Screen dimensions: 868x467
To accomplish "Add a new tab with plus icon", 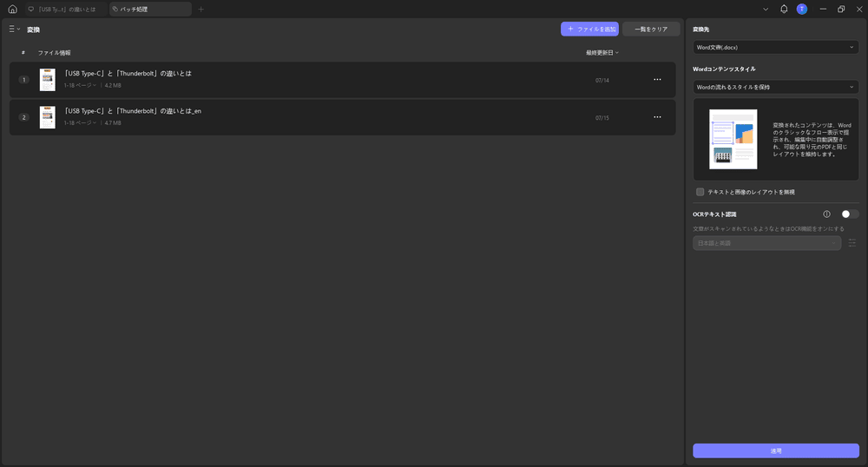I will click(201, 9).
